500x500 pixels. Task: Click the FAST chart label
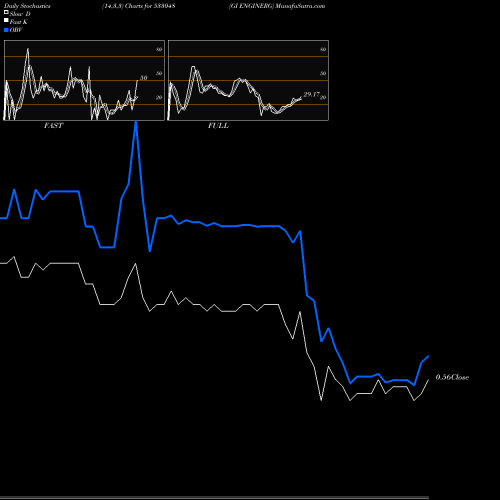53,126
